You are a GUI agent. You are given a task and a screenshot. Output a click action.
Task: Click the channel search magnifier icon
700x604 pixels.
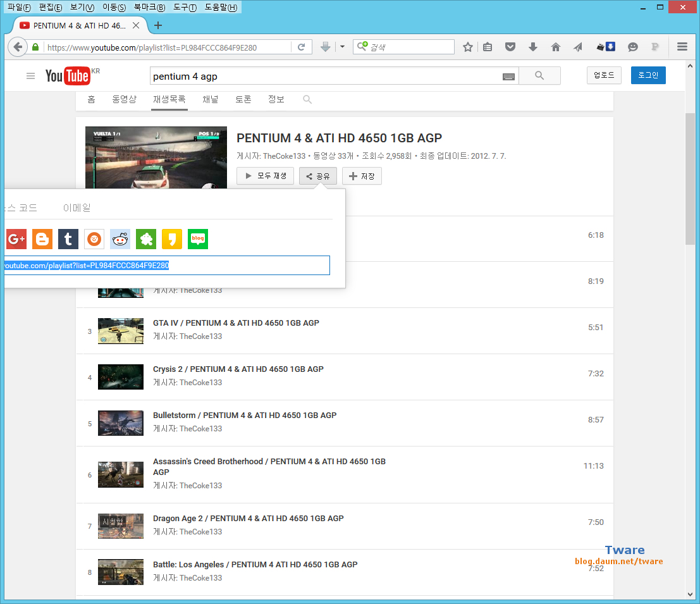[307, 99]
